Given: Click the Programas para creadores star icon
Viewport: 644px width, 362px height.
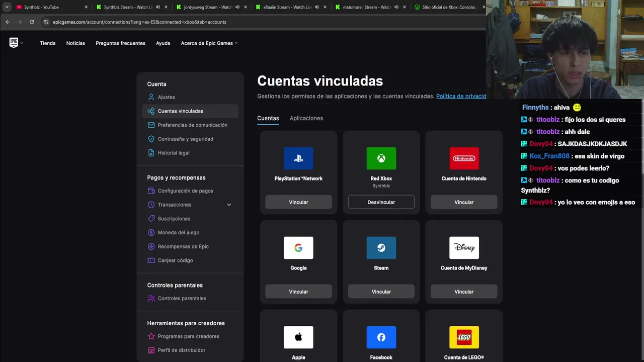Looking at the screenshot, I should pyautogui.click(x=151, y=336).
